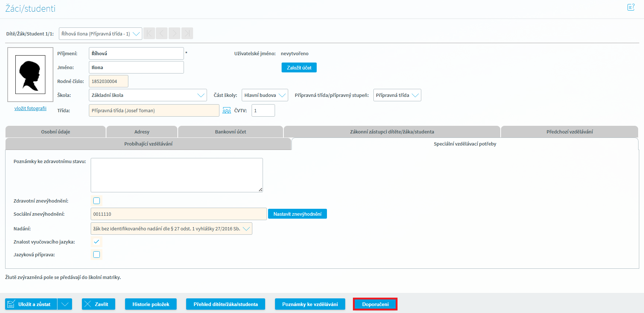Uncheck Znalost vyučovacího jazyka checkbox
644x313 pixels.
pos(97,242)
